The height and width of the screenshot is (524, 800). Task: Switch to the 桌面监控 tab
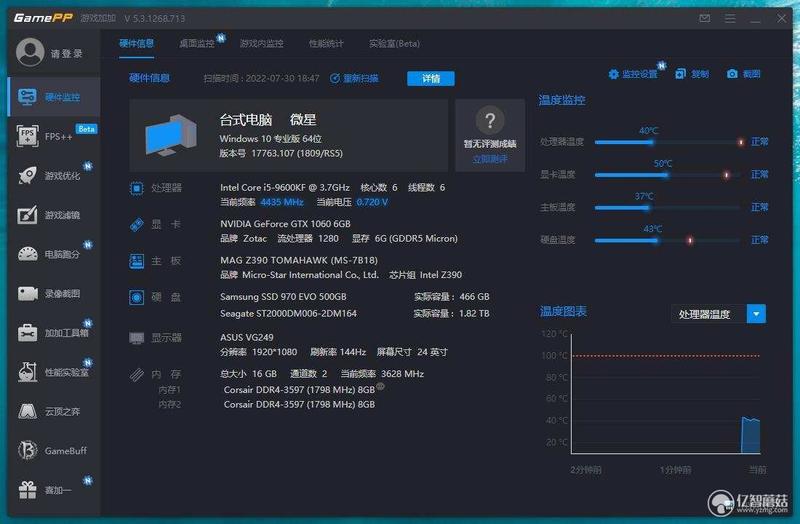197,44
